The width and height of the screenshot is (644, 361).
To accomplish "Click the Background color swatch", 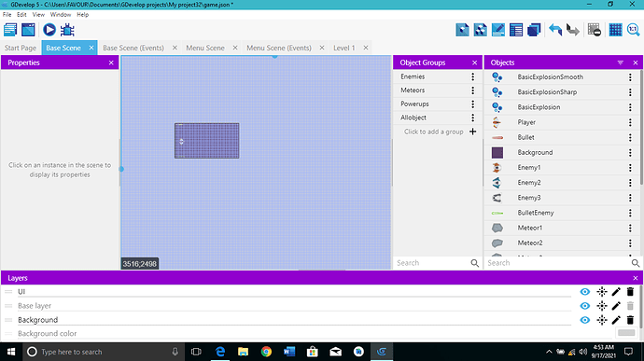I will click(626, 333).
